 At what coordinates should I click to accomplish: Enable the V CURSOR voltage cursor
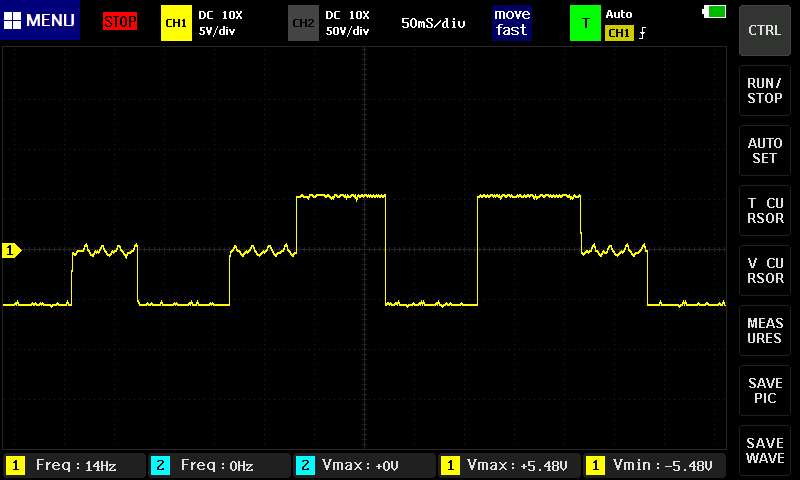pos(765,271)
